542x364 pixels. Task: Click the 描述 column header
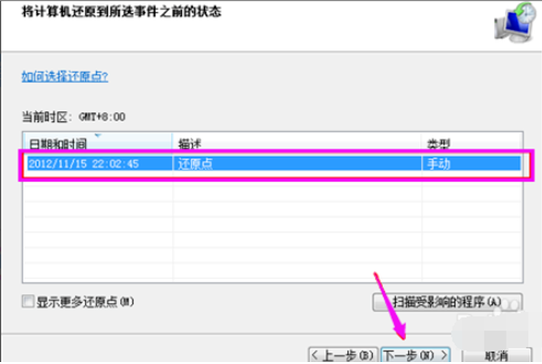pyautogui.click(x=297, y=142)
